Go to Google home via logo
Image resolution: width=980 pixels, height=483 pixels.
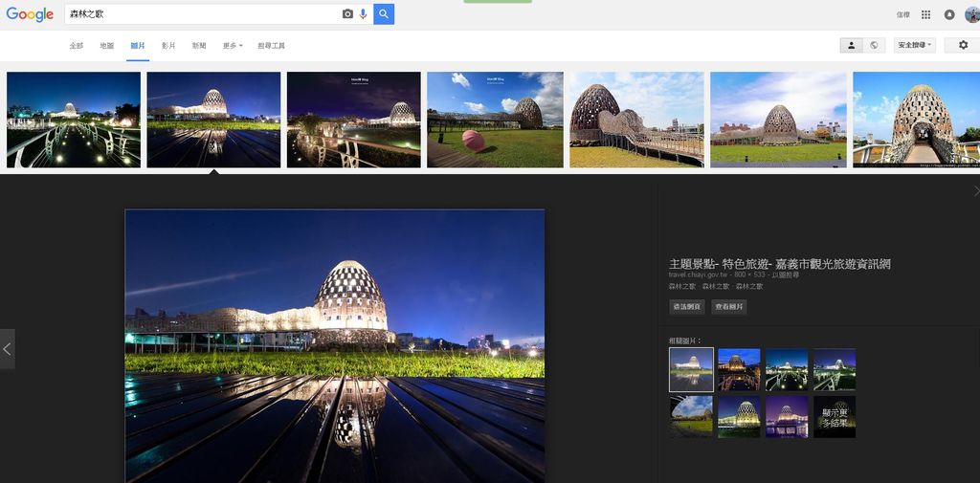pos(30,14)
